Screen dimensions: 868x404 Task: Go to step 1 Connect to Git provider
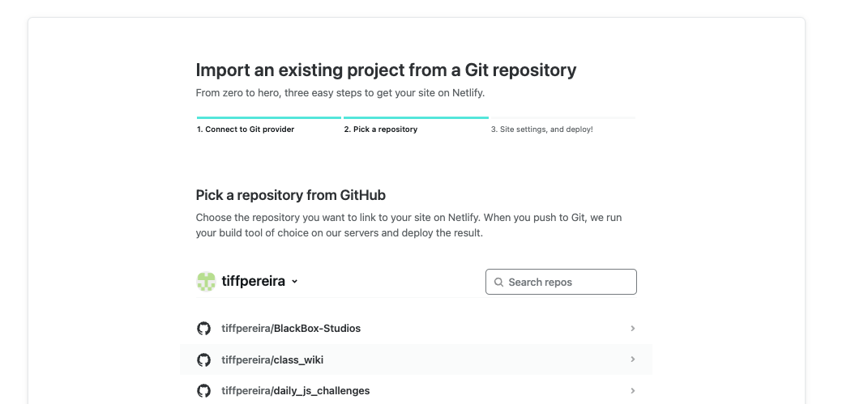point(246,130)
